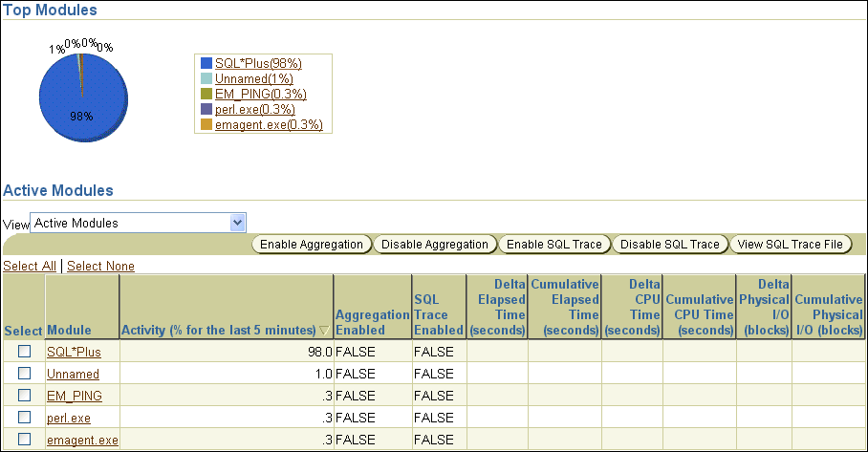Image resolution: width=868 pixels, height=452 pixels.
Task: Toggle the emagent.exe row checkbox
Action: click(x=25, y=440)
